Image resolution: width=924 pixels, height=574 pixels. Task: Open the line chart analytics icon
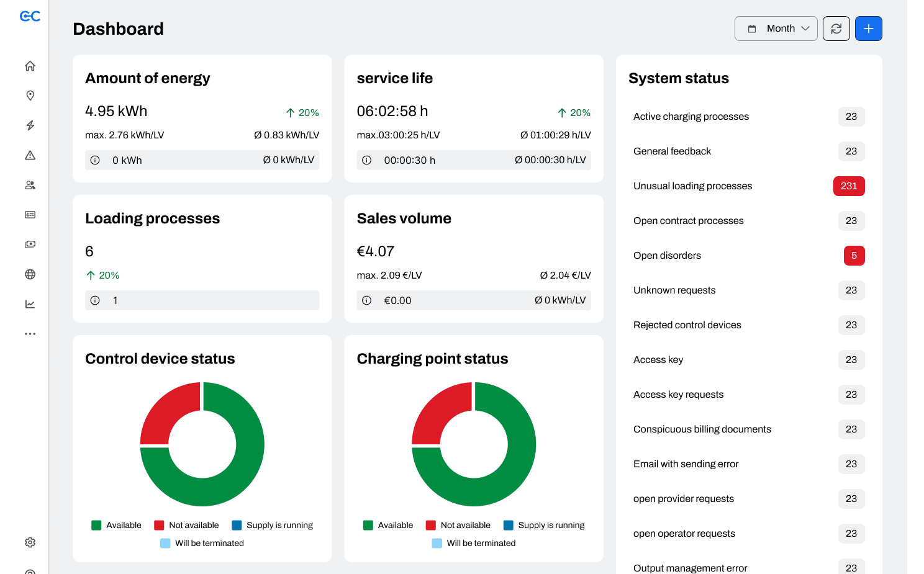coord(30,304)
